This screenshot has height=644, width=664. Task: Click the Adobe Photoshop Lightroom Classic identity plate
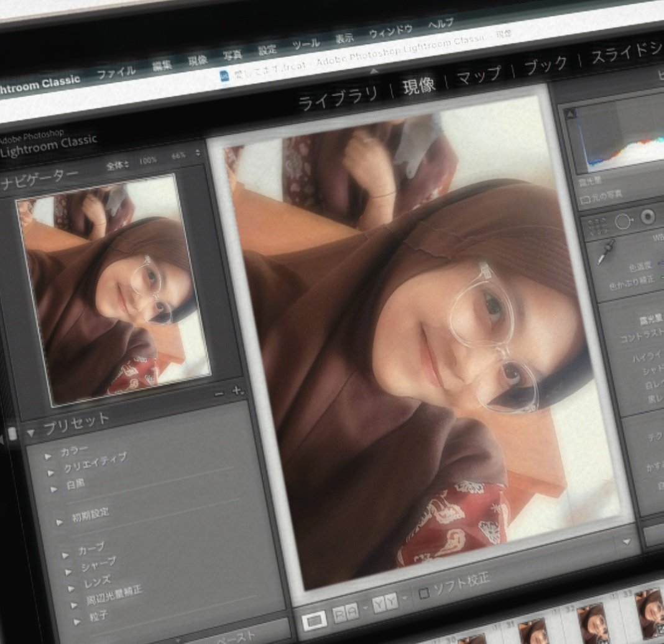(48, 144)
